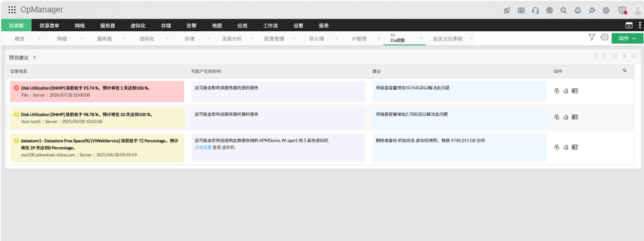The height and width of the screenshot is (241, 644).
Task: Open the video presentation icon in header
Action: pyautogui.click(x=521, y=11)
